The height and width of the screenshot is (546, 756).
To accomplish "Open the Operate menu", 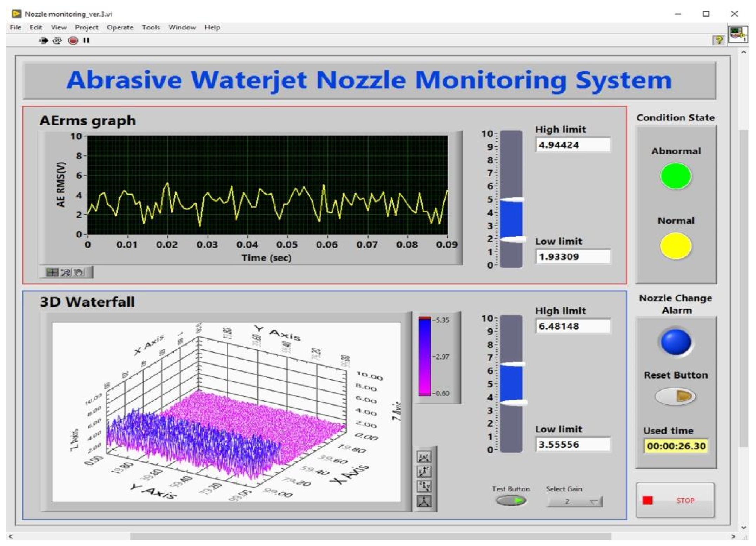I will point(120,27).
